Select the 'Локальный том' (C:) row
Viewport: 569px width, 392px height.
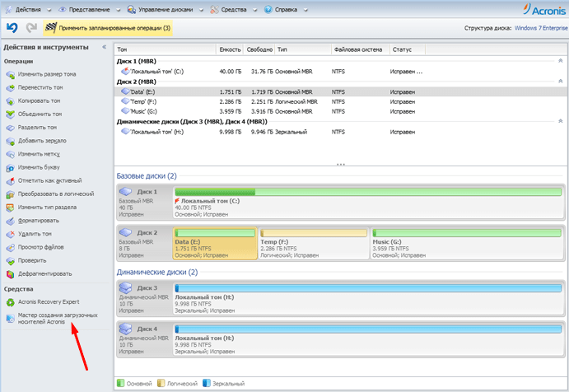click(340, 72)
